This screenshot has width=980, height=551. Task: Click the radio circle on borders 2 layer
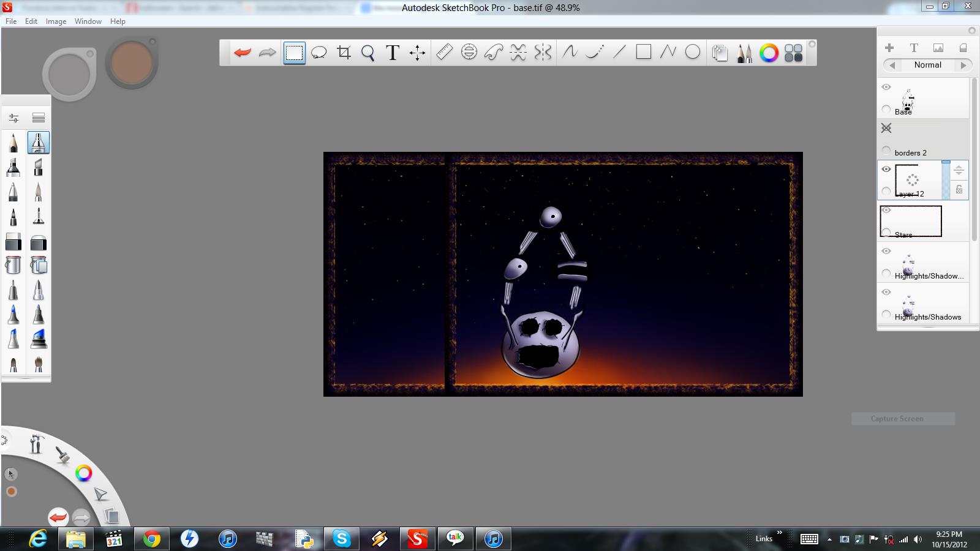coord(886,150)
